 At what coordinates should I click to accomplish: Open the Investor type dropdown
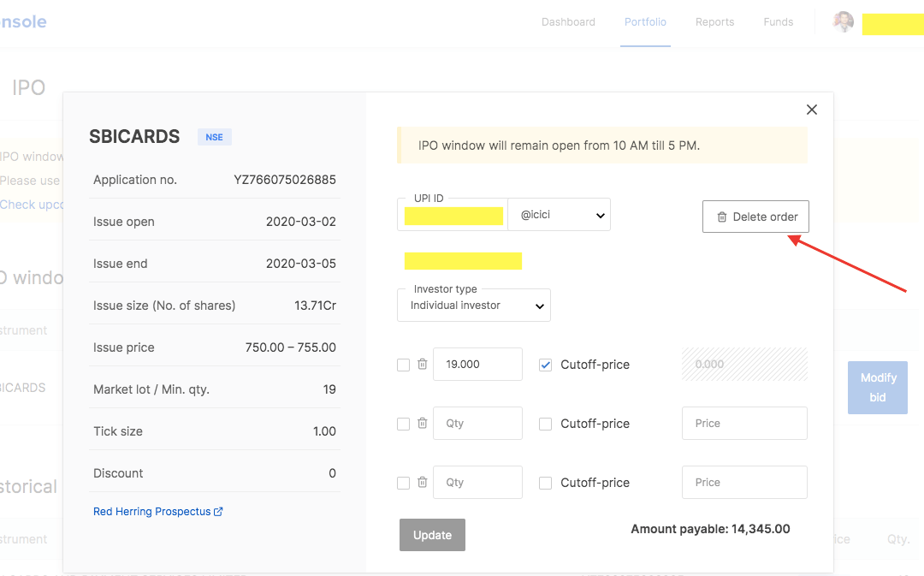(474, 306)
